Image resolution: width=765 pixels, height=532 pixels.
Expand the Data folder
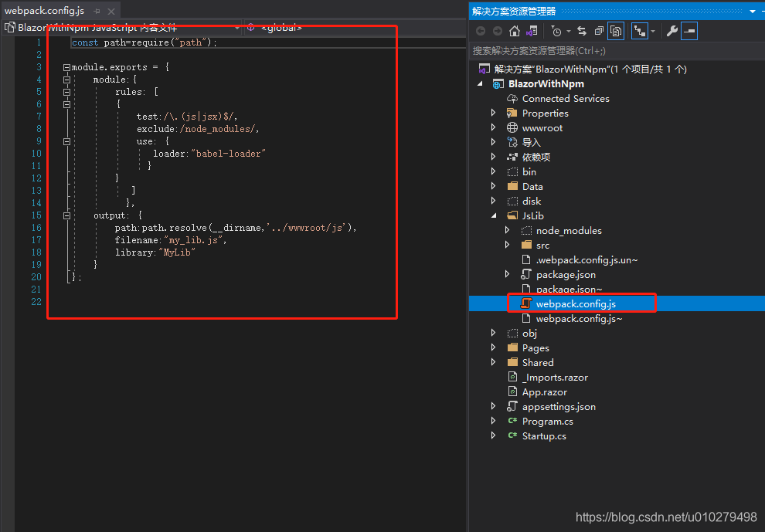coord(493,186)
